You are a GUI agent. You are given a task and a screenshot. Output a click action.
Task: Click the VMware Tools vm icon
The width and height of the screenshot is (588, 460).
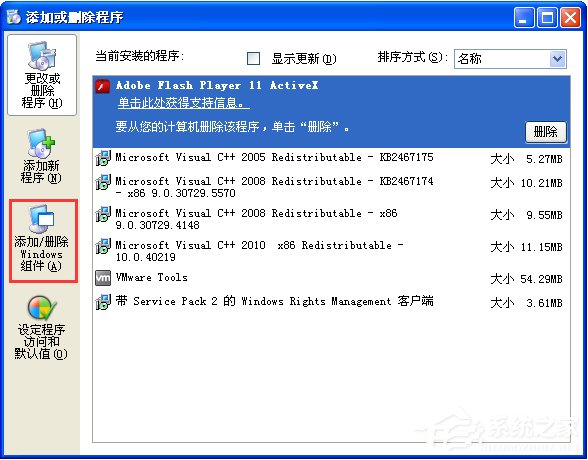[103, 278]
